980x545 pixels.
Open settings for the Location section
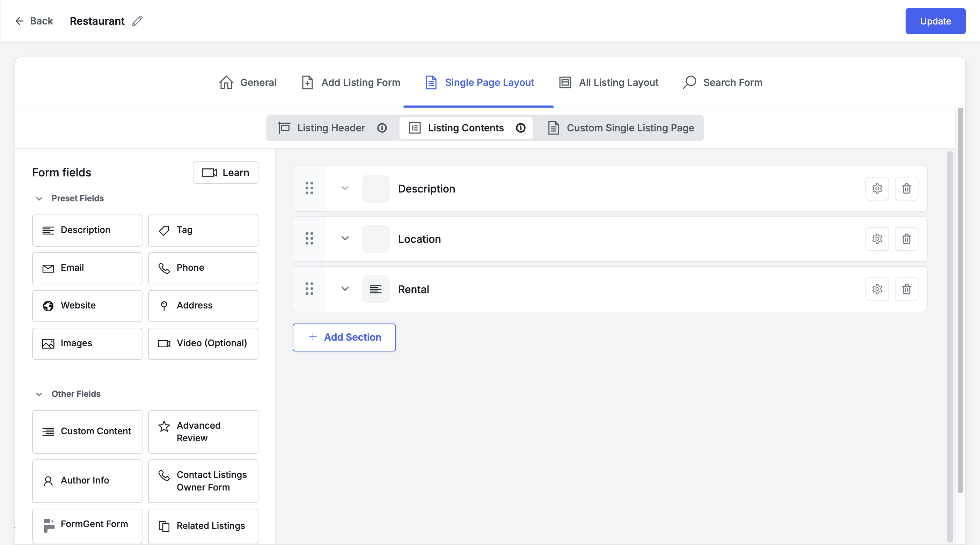coord(877,239)
